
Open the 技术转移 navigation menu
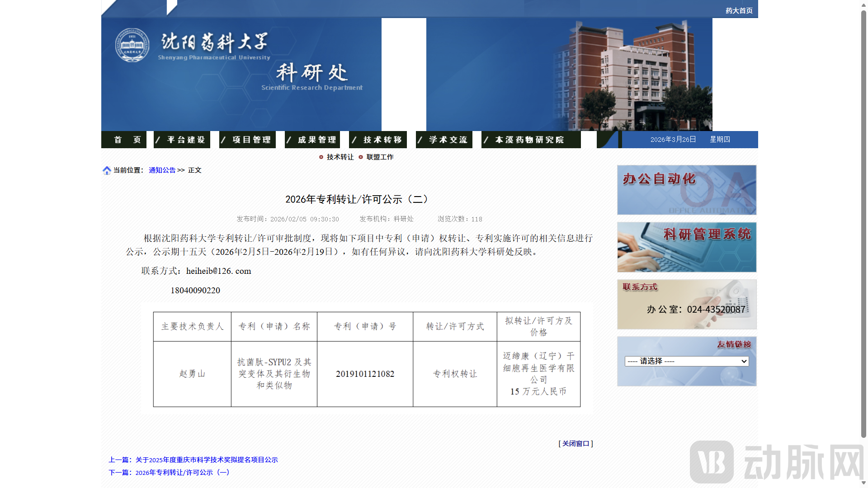[x=378, y=140]
